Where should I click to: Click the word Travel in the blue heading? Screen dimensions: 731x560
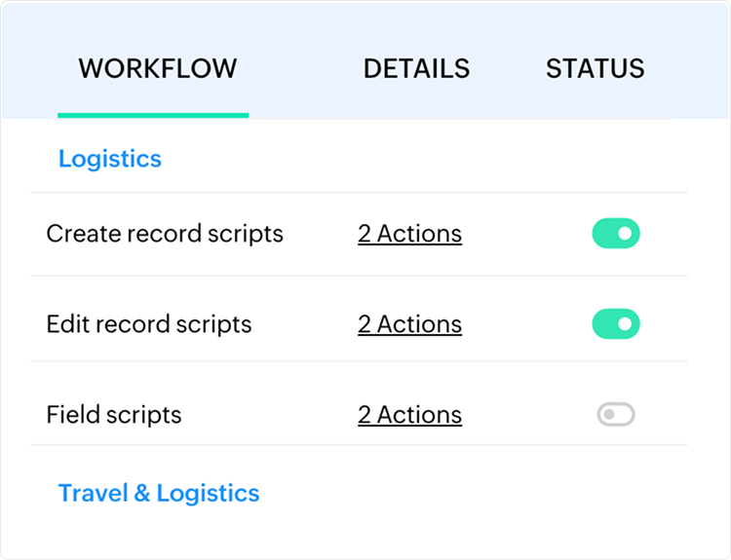[92, 493]
